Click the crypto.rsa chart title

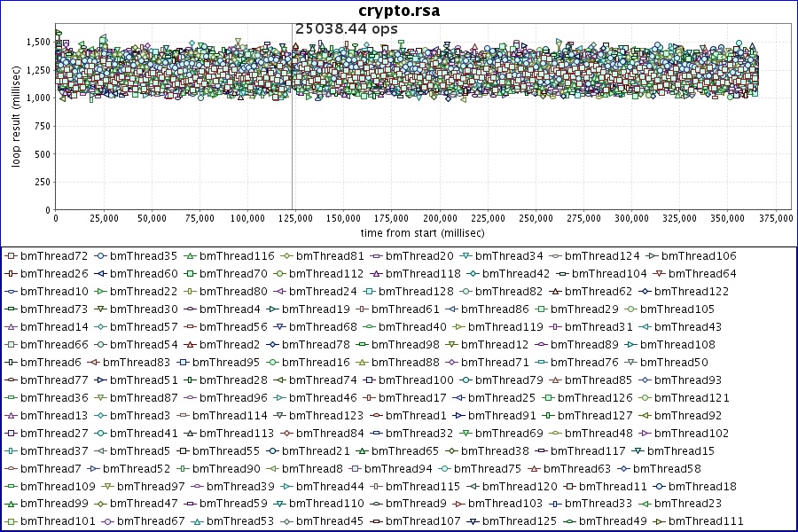pos(398,11)
